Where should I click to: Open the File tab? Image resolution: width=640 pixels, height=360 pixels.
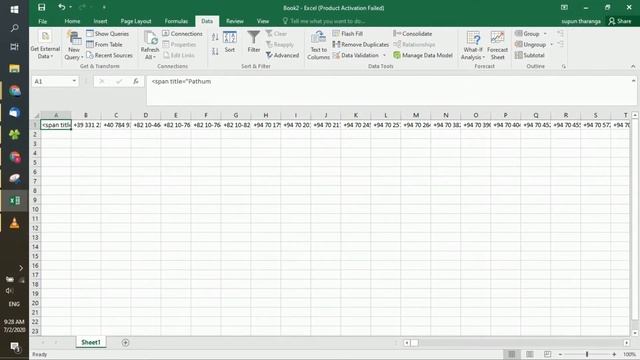click(42, 21)
